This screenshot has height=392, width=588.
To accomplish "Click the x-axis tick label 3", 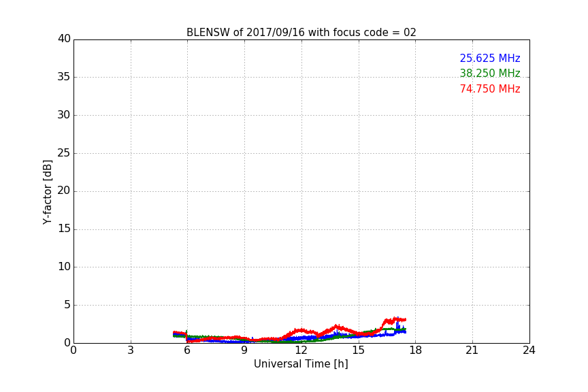I will (131, 350).
